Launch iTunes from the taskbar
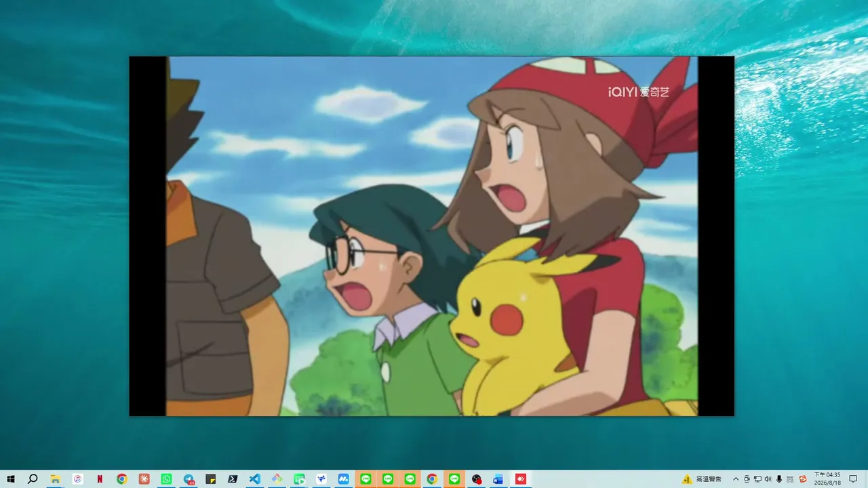Image resolution: width=868 pixels, height=488 pixels. click(x=78, y=479)
